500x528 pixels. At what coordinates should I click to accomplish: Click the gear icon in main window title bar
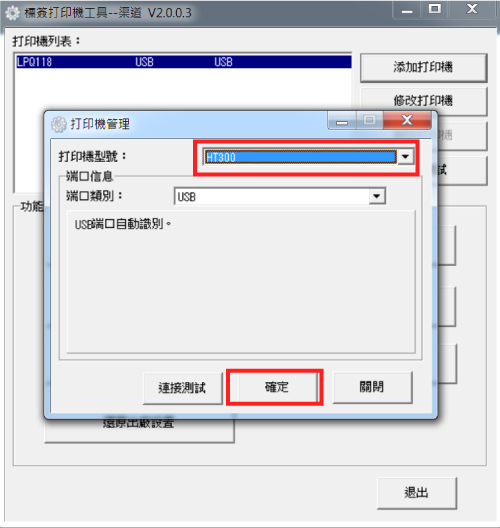tap(12, 13)
